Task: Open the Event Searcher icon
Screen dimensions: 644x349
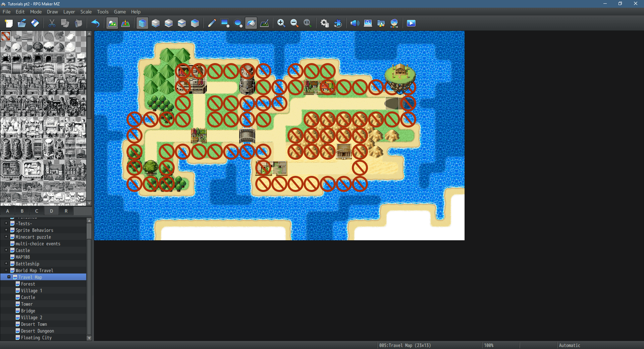Action: click(x=368, y=23)
